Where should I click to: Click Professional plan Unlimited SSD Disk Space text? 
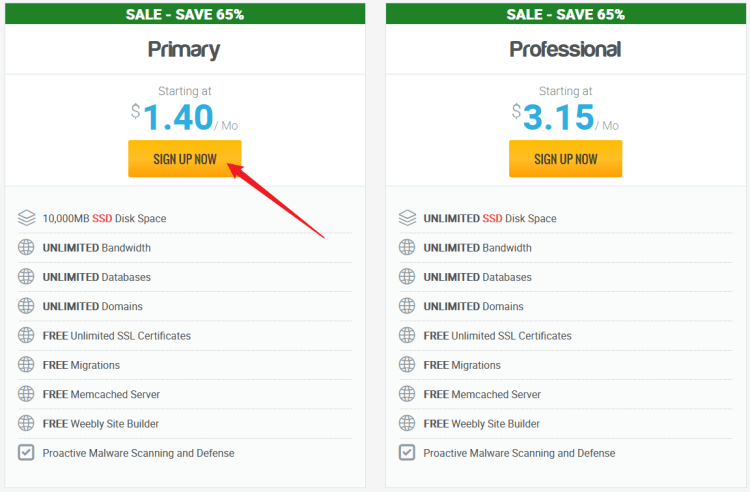490,219
